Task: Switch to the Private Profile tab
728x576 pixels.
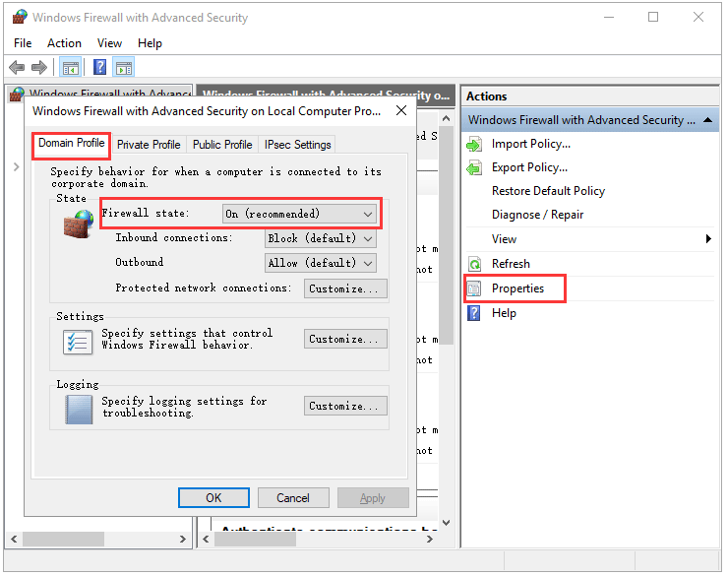Action: click(149, 145)
